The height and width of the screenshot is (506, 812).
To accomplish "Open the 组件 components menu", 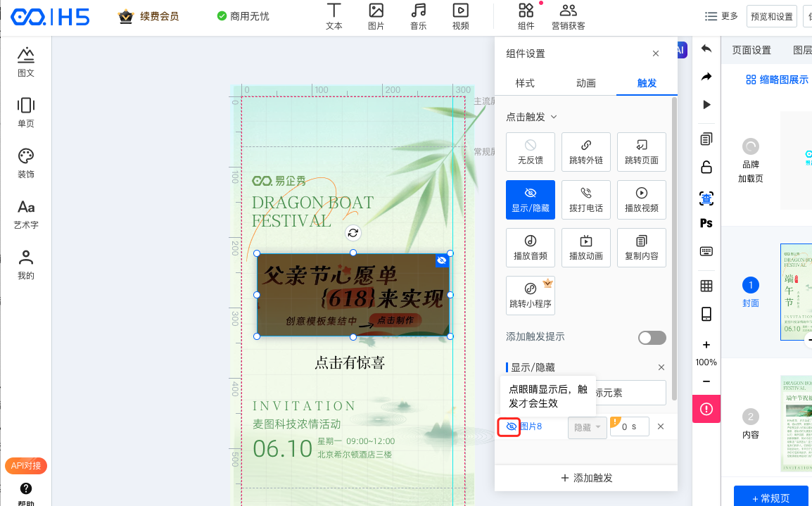I will (526, 17).
